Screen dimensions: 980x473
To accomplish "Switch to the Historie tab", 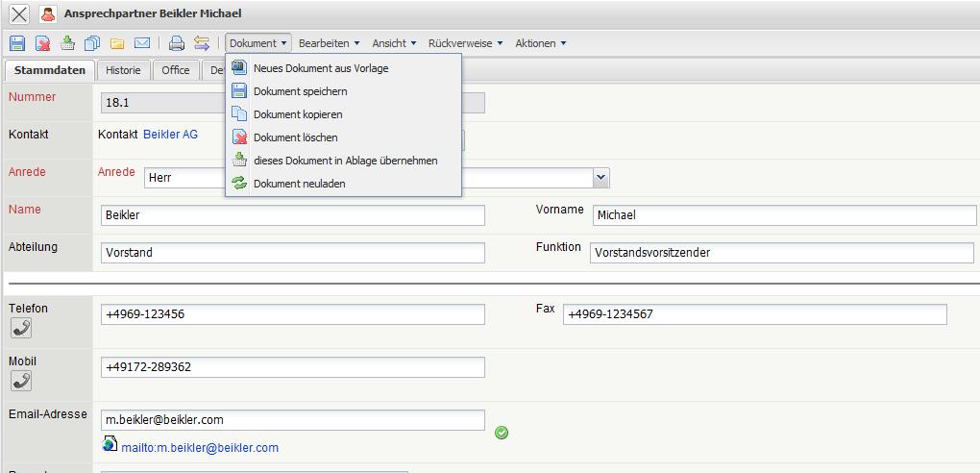I will (x=123, y=70).
